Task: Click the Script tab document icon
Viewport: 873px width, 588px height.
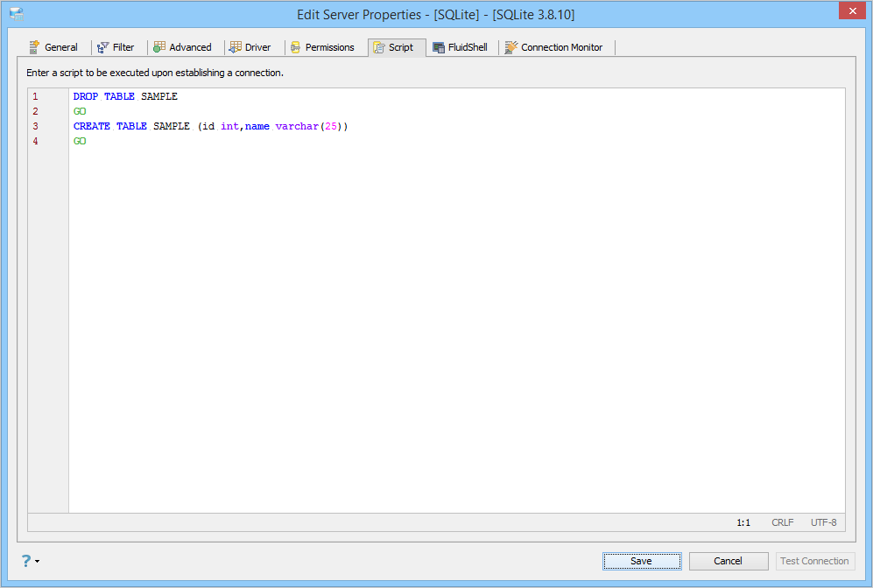Action: point(379,48)
